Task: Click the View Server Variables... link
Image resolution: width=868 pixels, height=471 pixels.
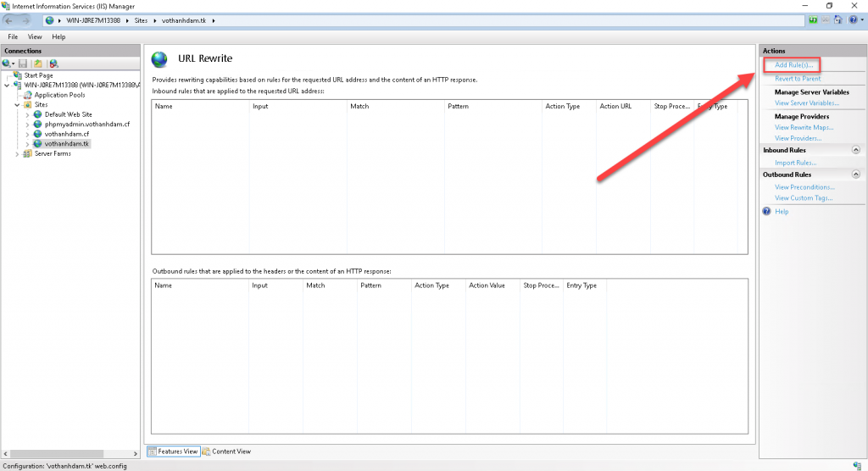Action: pos(806,103)
